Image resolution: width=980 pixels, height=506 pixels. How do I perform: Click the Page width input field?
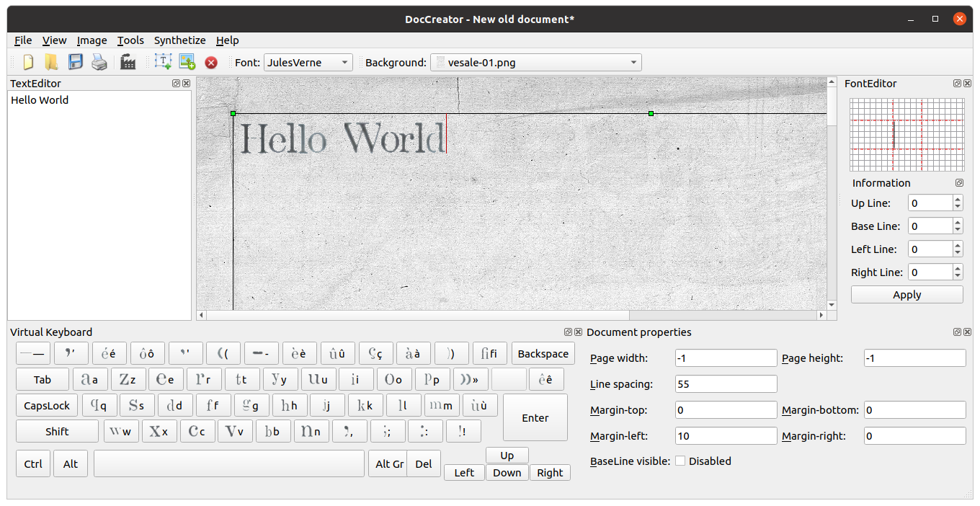(726, 358)
